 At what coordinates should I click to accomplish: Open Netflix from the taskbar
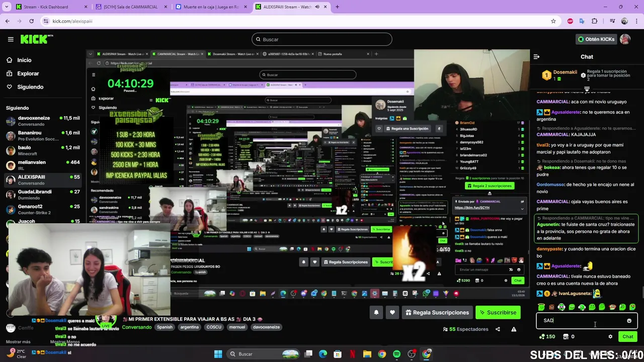tap(353, 354)
